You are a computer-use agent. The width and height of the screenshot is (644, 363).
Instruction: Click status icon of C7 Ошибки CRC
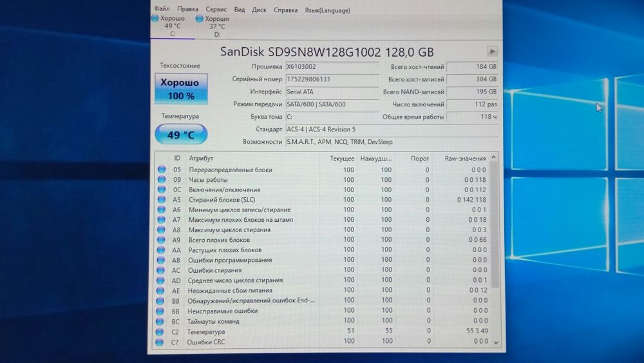tap(159, 342)
